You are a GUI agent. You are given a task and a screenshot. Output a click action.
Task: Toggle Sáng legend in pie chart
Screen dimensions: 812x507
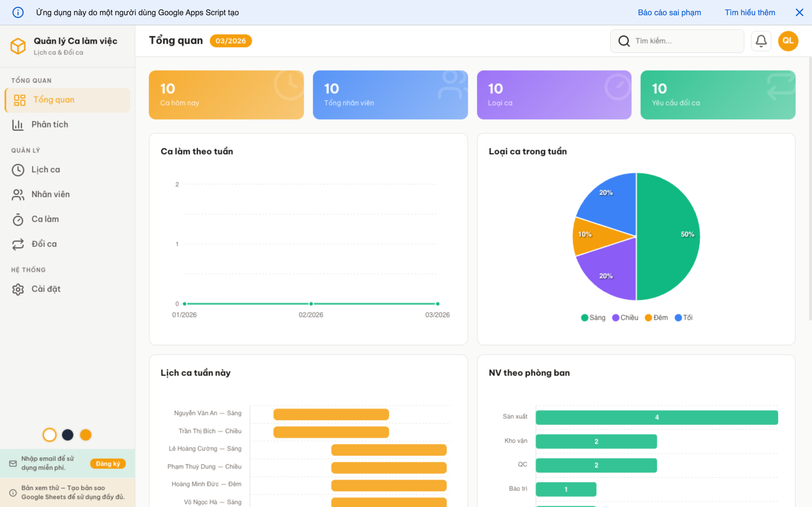click(593, 317)
